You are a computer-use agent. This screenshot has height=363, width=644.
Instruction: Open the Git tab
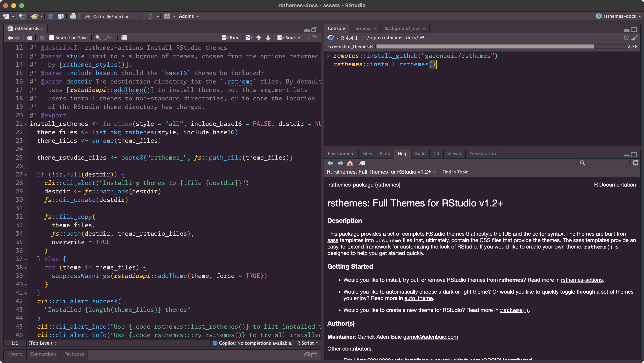click(x=436, y=153)
